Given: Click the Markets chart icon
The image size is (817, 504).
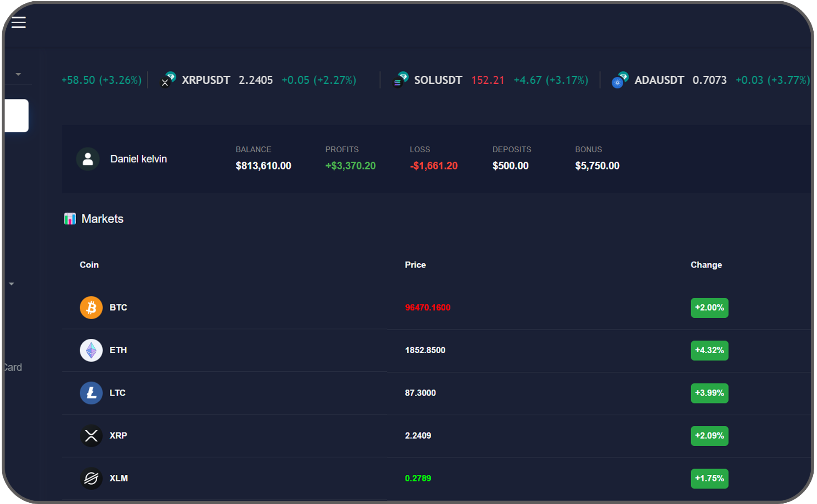Looking at the screenshot, I should coord(70,219).
